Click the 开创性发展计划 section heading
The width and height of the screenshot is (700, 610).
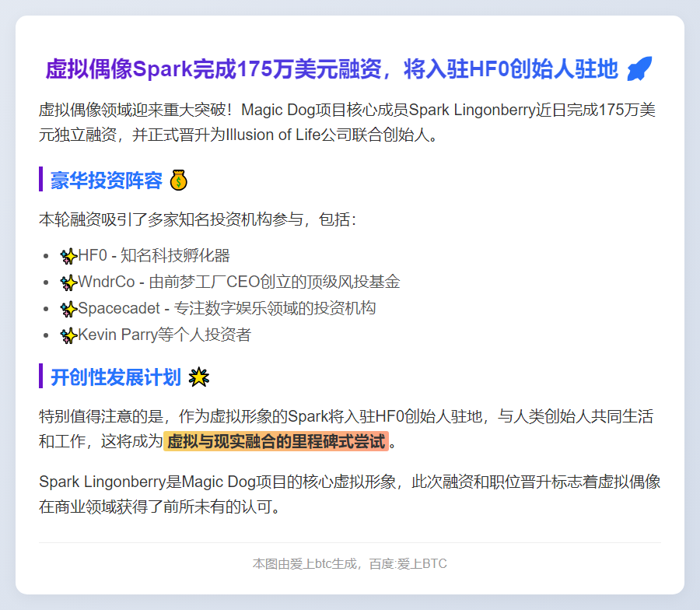pos(116,377)
